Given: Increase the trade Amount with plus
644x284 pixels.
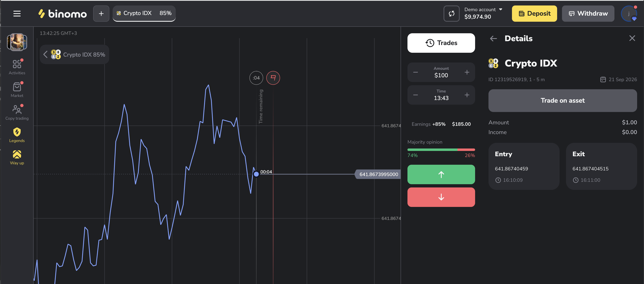Looking at the screenshot, I should coord(467,72).
